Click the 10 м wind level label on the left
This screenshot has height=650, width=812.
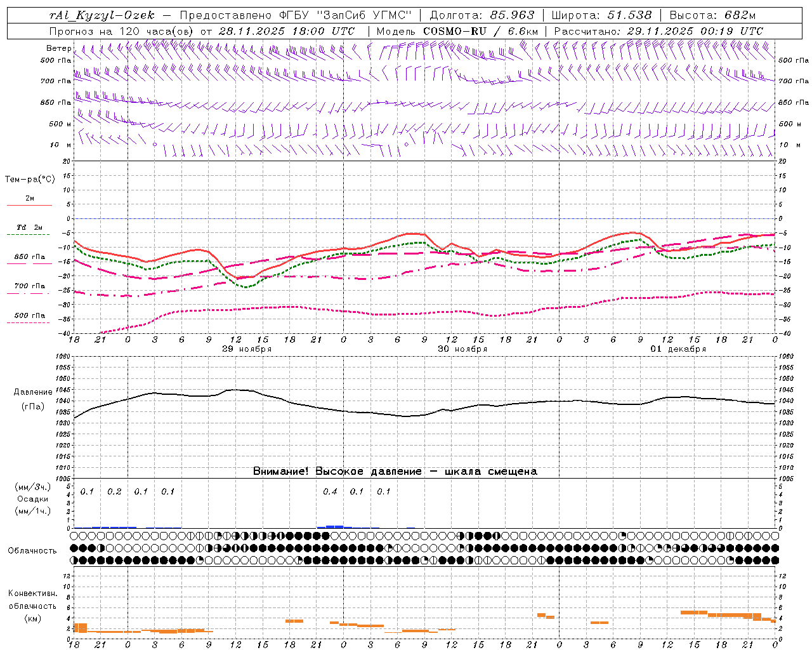coord(62,145)
